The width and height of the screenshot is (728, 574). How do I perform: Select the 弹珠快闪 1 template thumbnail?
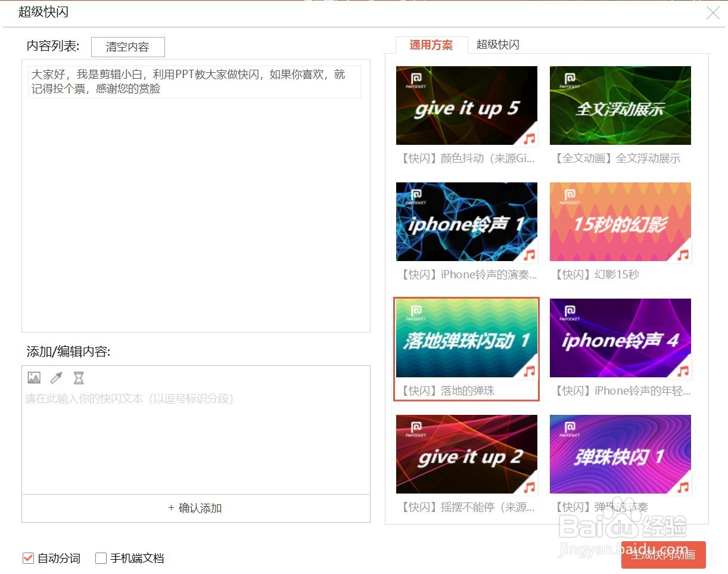coord(620,454)
